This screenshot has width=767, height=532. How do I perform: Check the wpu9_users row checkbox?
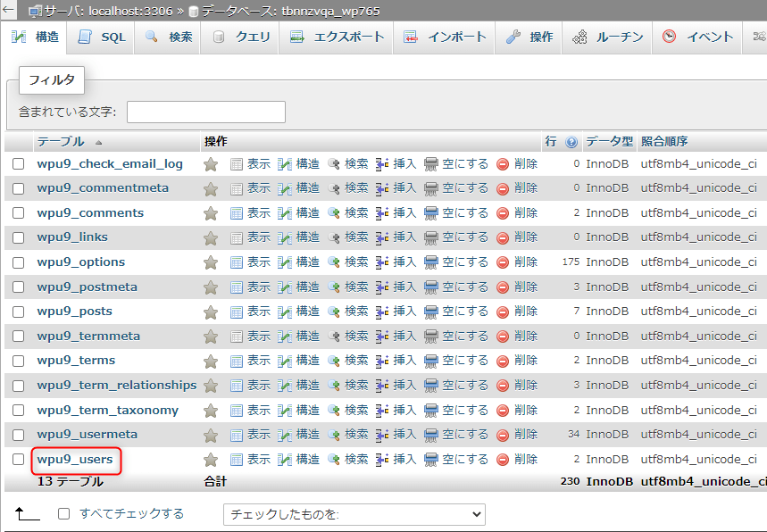pyautogui.click(x=18, y=459)
